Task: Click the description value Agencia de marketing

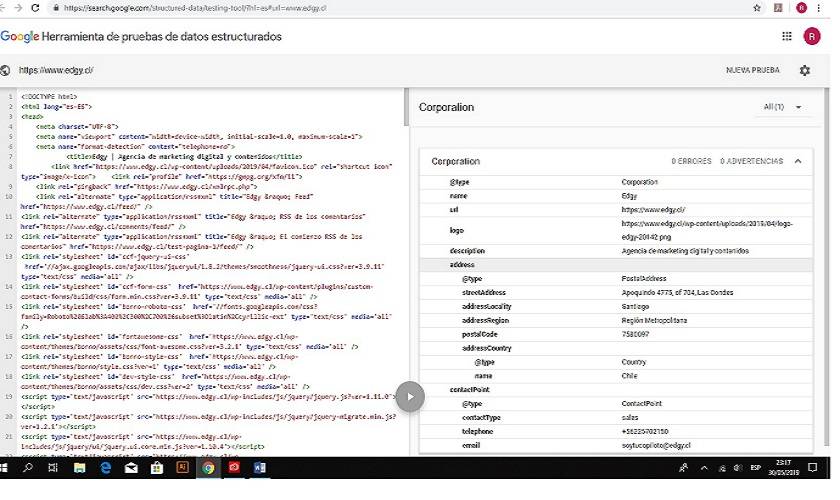Action: pyautogui.click(x=685, y=251)
